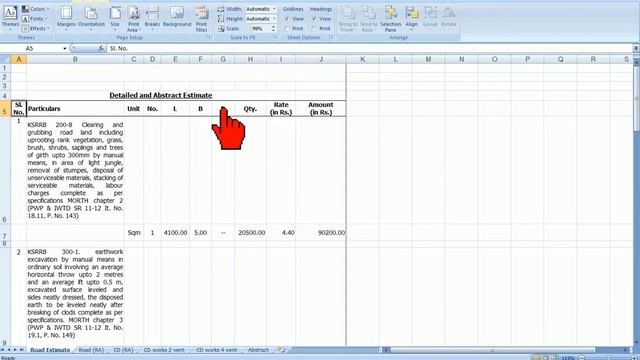640x360 pixels.
Task: Select the Rate (in Rs.) header
Action: pos(281,109)
